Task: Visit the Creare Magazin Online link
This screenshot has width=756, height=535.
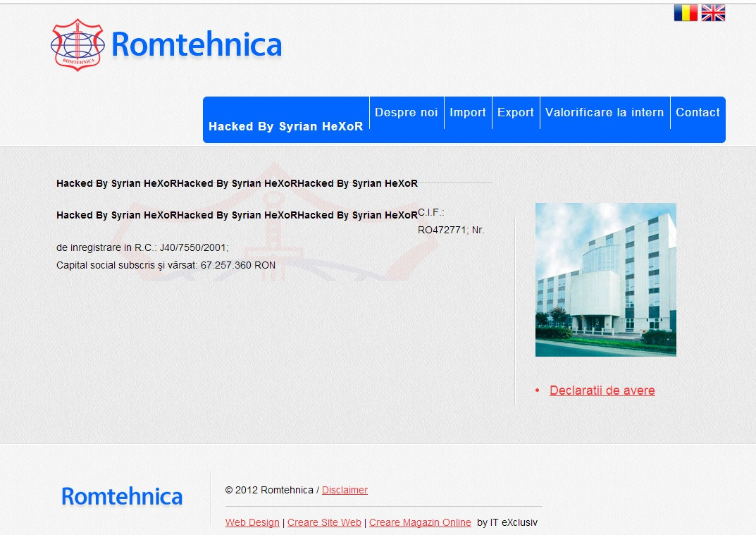Action: coord(420,522)
